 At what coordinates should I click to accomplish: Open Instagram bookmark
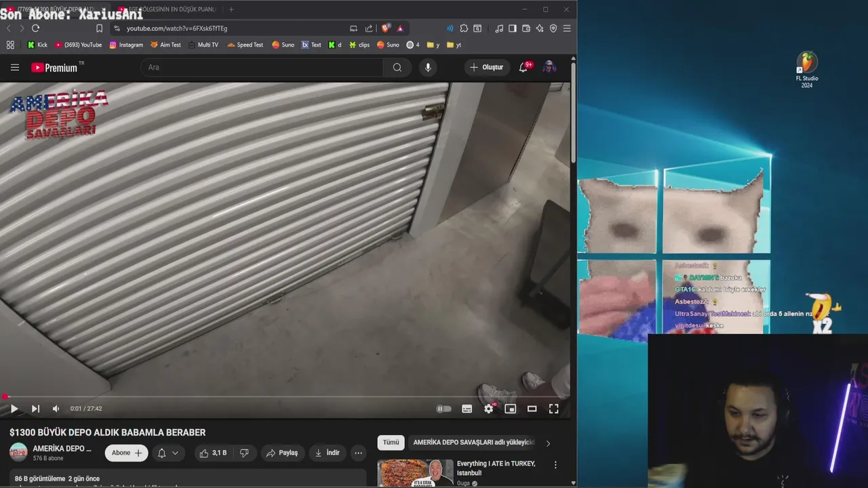click(126, 45)
